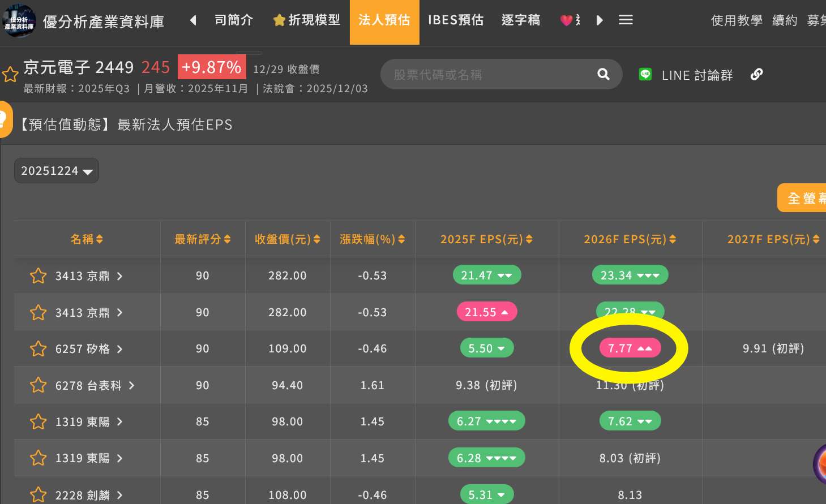
Task: Click the site logo in the header
Action: 19,21
